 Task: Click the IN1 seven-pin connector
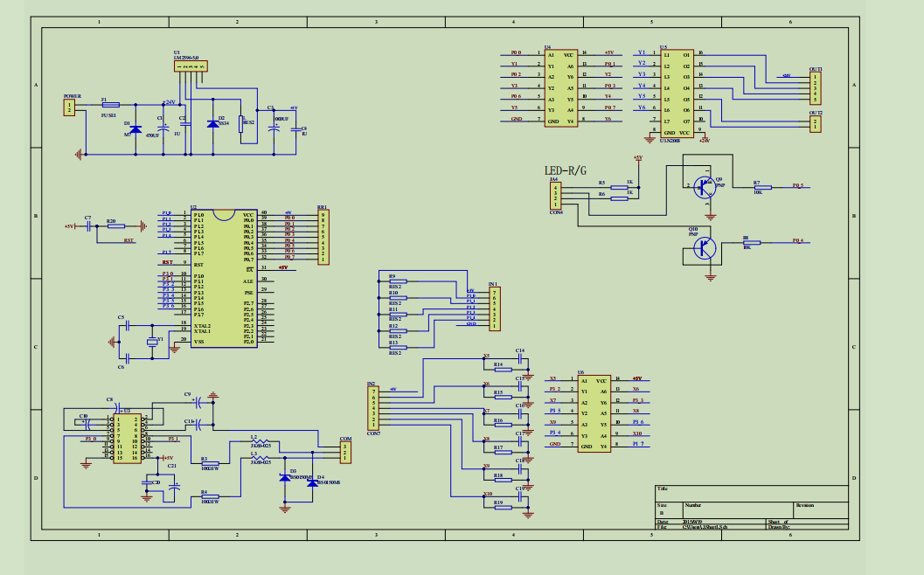495,309
